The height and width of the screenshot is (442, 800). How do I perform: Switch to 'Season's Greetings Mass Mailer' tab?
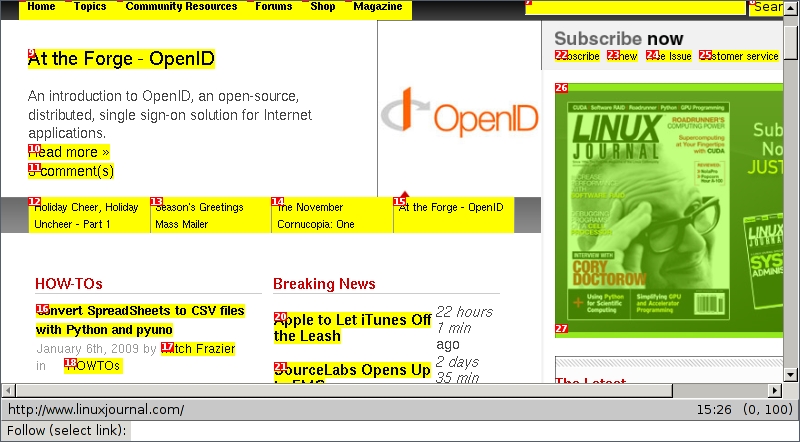click(209, 215)
